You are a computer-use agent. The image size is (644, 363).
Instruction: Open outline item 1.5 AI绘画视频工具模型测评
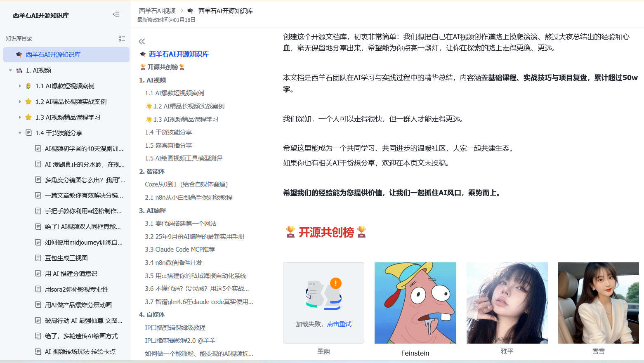click(184, 158)
